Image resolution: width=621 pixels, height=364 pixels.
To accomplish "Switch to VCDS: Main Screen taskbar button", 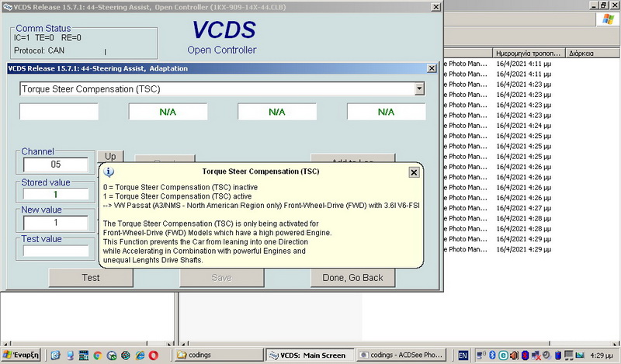I will [x=310, y=355].
